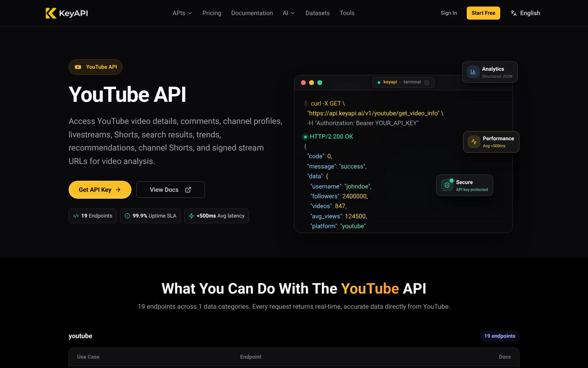Open the Pricing page
This screenshot has height=368, width=588.
point(212,13)
